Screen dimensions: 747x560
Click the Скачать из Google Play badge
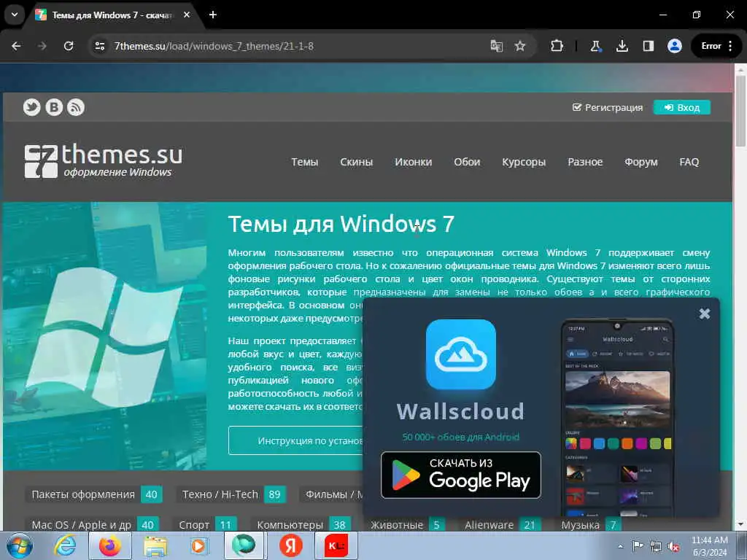pyautogui.click(x=461, y=475)
